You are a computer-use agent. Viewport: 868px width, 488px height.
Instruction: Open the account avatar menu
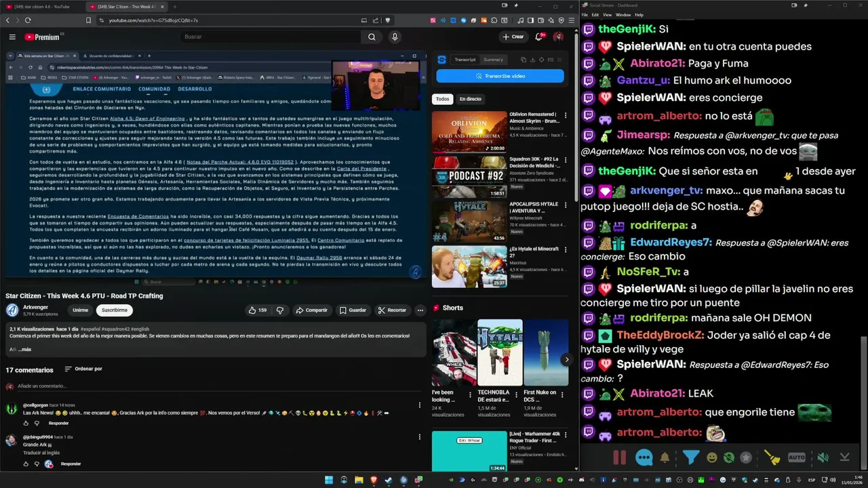click(x=558, y=37)
